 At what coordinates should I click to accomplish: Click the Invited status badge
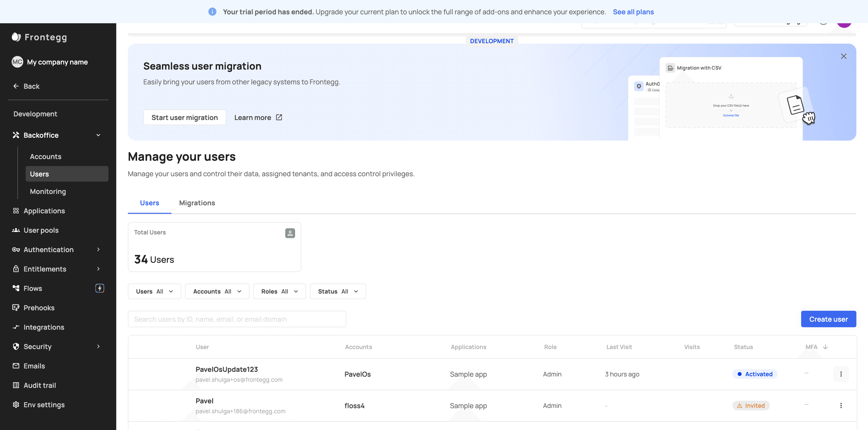751,405
